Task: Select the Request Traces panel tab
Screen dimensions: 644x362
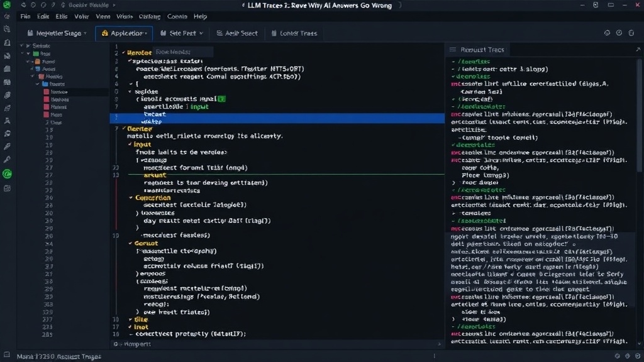Action: [477, 50]
